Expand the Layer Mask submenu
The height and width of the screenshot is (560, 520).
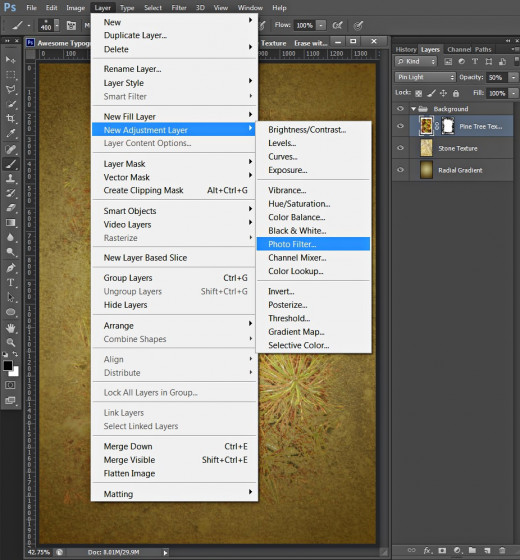(x=175, y=164)
